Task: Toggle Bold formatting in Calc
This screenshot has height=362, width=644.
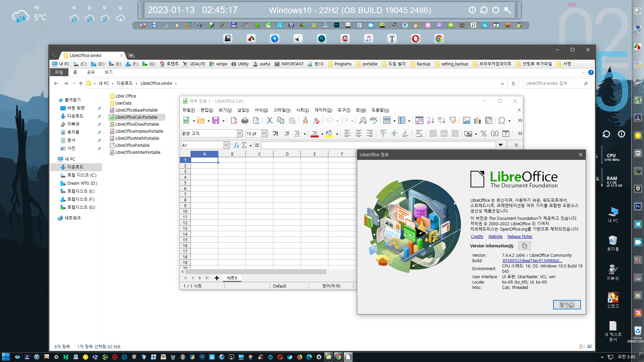Action: 275,134
